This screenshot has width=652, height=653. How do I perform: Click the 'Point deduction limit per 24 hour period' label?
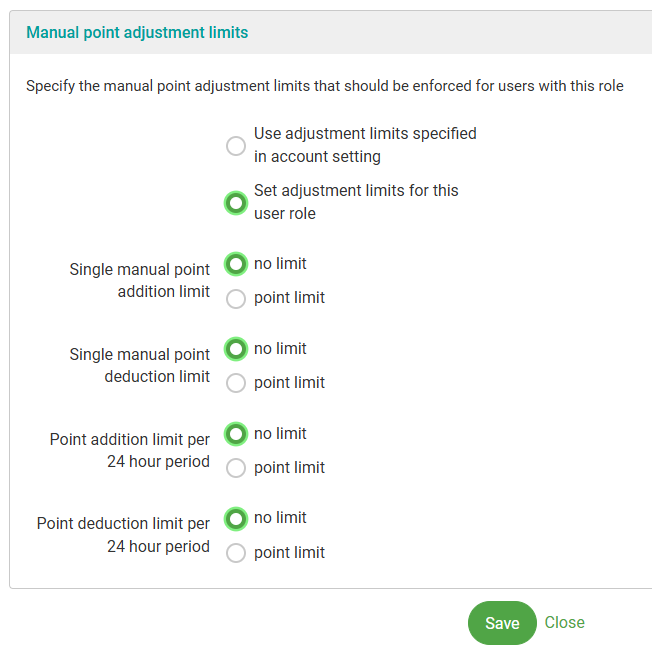point(124,535)
